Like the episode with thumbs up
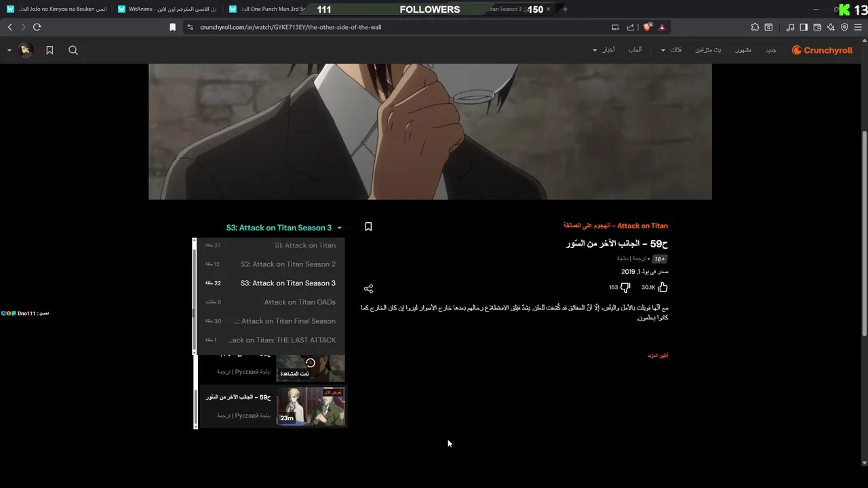The width and height of the screenshot is (868, 488). pyautogui.click(x=663, y=287)
